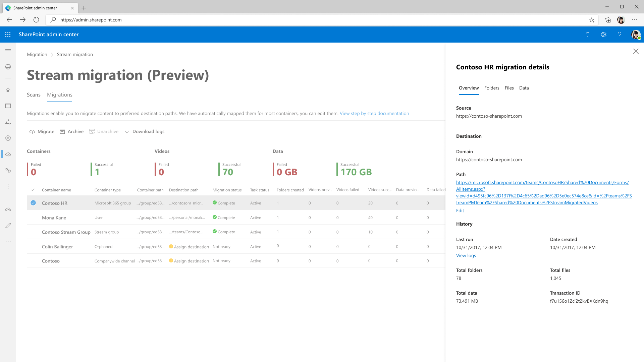
Task: Click the Overview tab in details panel
Action: 468,87
